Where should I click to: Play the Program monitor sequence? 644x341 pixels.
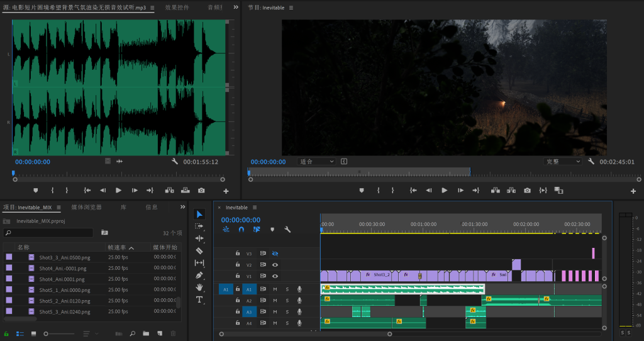(444, 190)
